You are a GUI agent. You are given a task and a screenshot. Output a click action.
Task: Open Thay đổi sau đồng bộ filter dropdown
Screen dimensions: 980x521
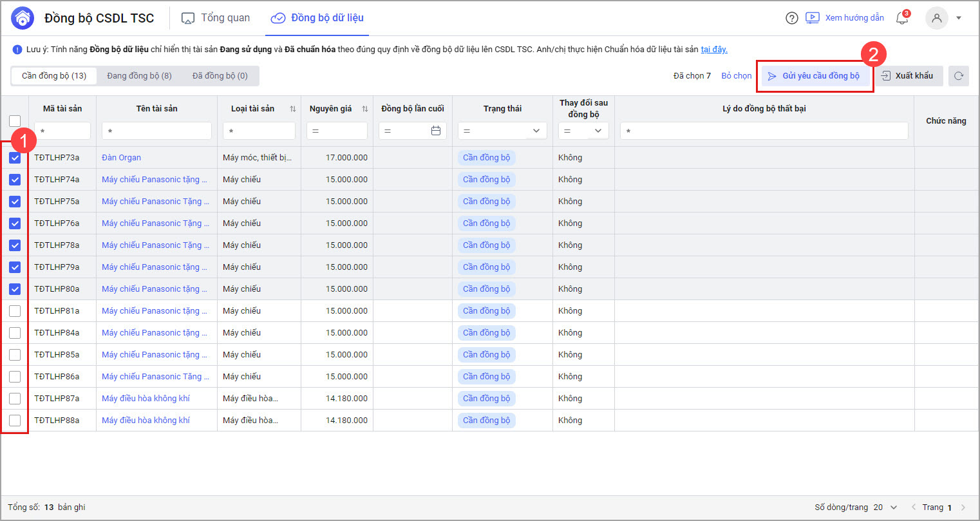pyautogui.click(x=598, y=131)
